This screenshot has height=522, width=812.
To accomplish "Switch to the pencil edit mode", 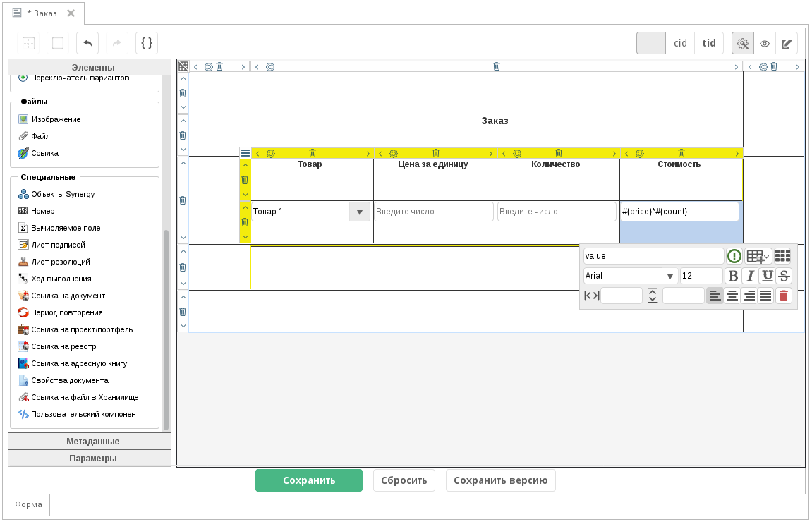I will pyautogui.click(x=786, y=44).
